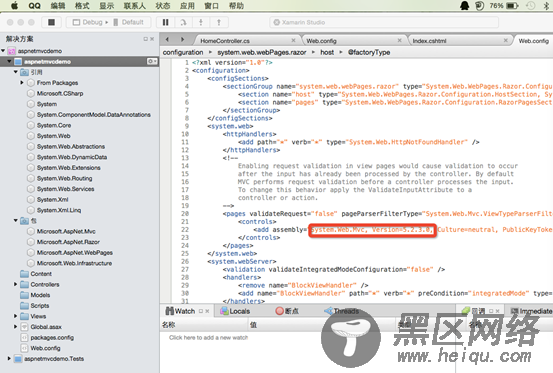Switch to the Locals pad tab
This screenshot has height=373, width=553.
[235, 311]
